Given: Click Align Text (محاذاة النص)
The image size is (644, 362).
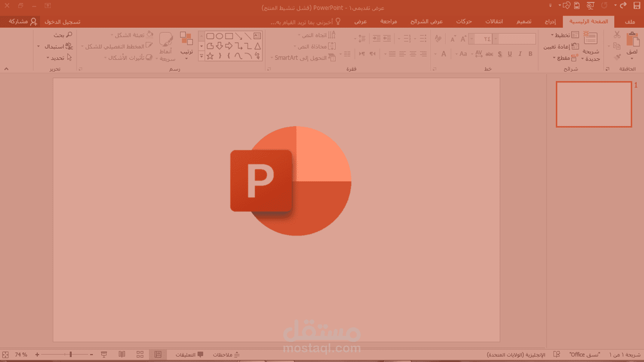Looking at the screenshot, I should point(315,46).
